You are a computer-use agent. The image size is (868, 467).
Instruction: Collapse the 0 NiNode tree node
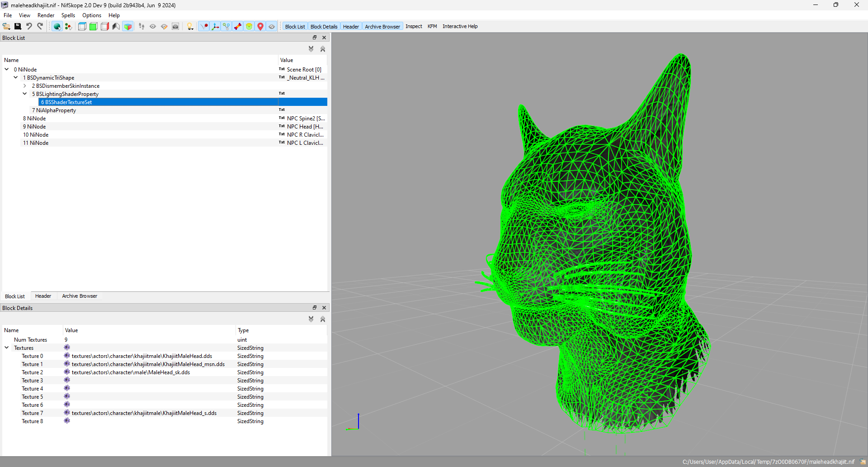(7, 69)
